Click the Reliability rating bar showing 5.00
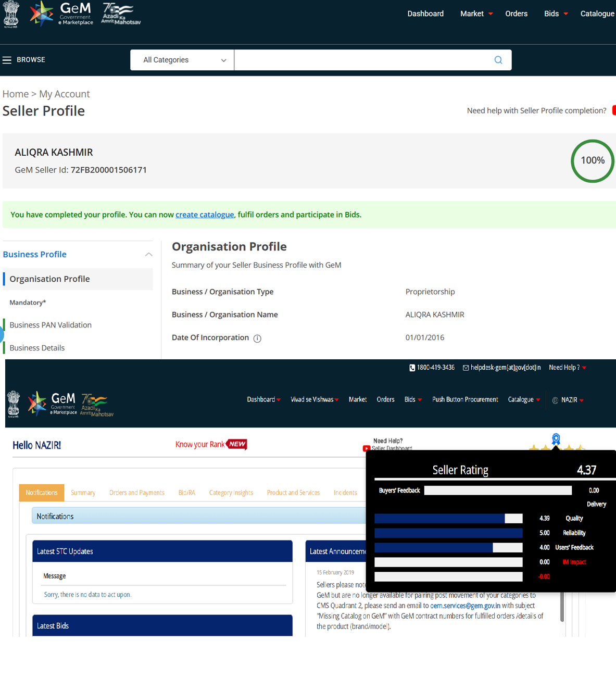Image resolution: width=616 pixels, height=678 pixels. [x=448, y=533]
